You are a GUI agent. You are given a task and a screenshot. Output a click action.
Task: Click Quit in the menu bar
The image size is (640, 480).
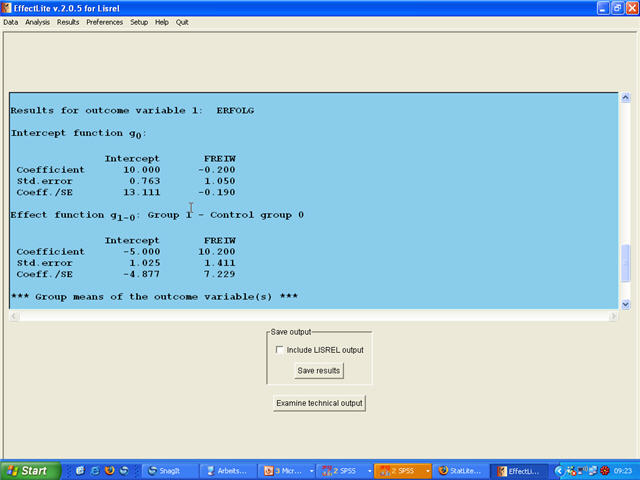click(182, 21)
